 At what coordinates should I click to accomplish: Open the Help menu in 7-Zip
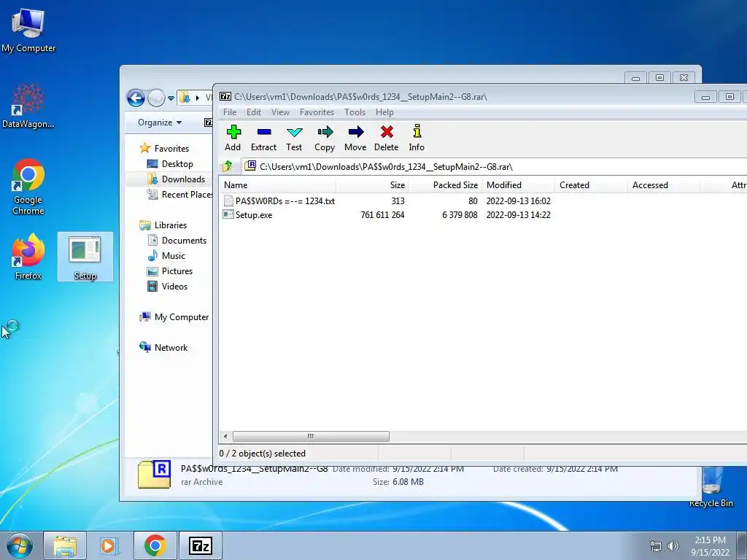click(x=384, y=112)
